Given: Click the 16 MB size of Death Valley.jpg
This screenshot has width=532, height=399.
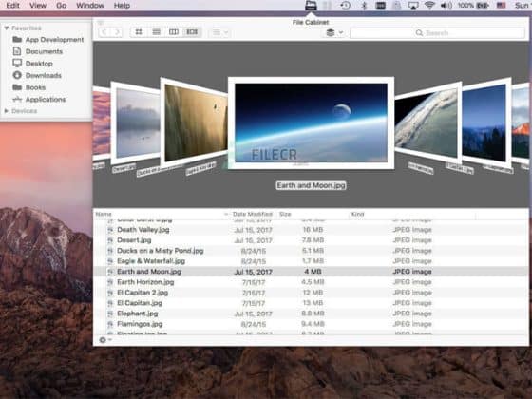Looking at the screenshot, I should click(313, 230).
